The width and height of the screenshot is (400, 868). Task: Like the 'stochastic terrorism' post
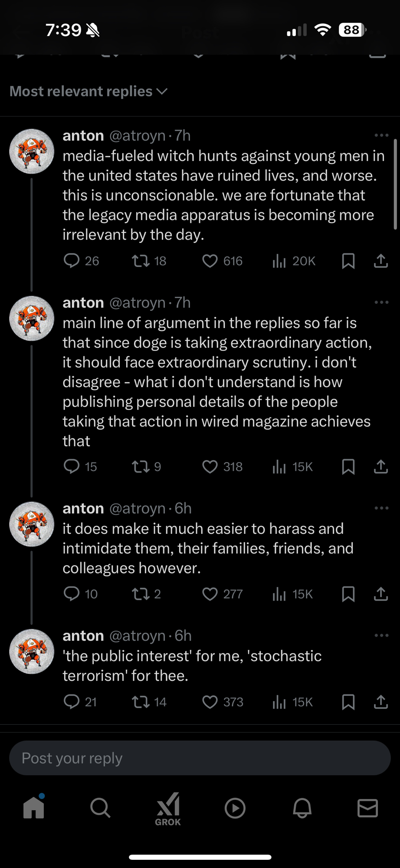pyautogui.click(x=210, y=702)
